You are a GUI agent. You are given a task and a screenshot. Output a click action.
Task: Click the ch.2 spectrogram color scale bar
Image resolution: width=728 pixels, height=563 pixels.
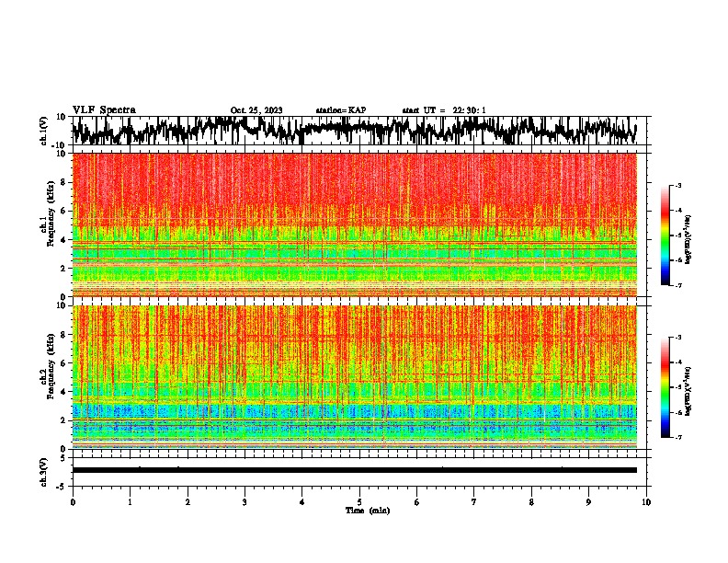coord(665,387)
